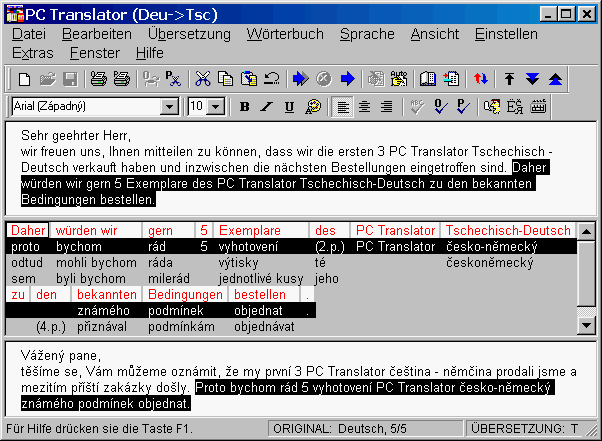
Task: Expand the Arial (Západný) font dropdown
Action: point(169,107)
